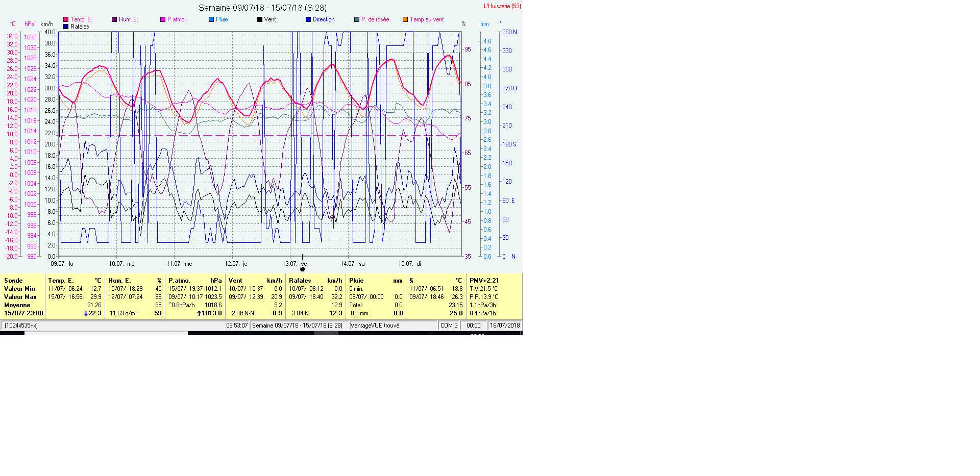Click the rain 'Total:' label
The image size is (980, 476).
pos(356,305)
